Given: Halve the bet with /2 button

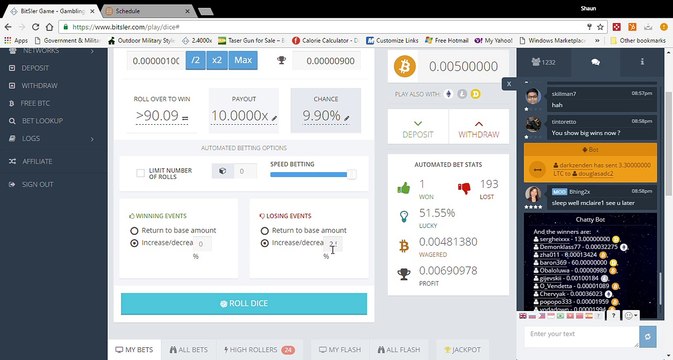Looking at the screenshot, I should click(195, 61).
